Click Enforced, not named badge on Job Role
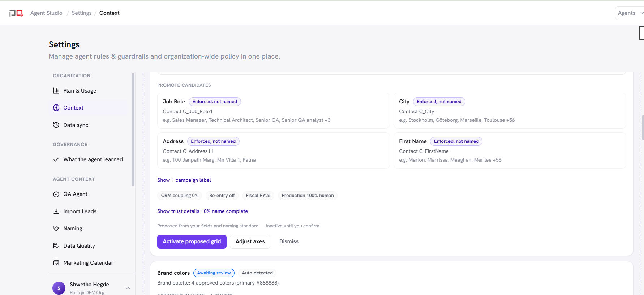644x295 pixels. (x=215, y=102)
